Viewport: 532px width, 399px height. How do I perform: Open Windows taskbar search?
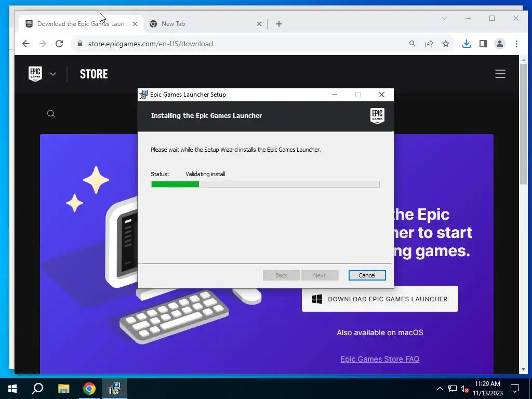(37, 389)
